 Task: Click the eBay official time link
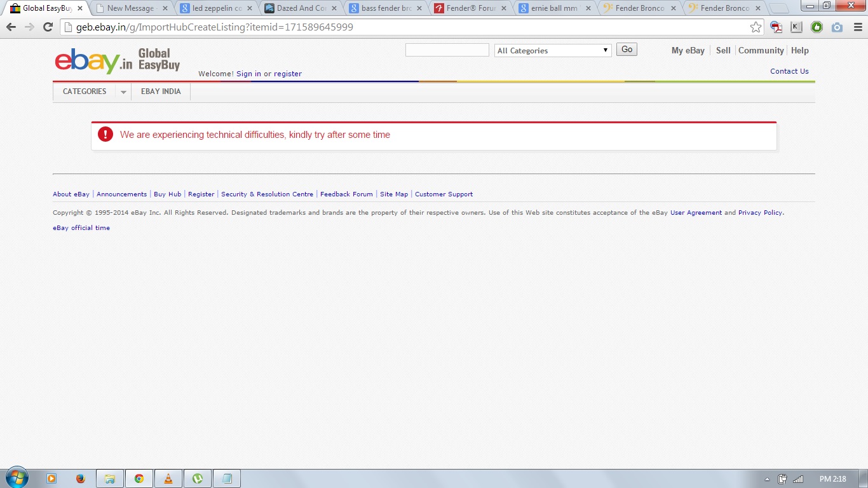81,228
